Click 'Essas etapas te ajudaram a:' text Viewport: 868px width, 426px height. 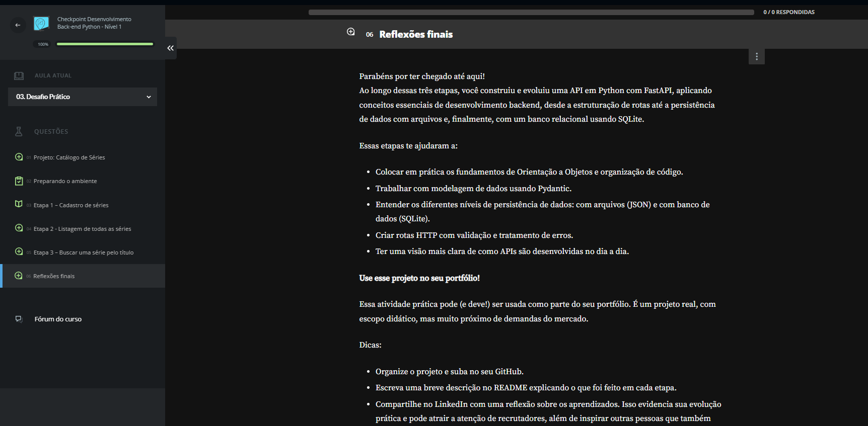tap(408, 146)
